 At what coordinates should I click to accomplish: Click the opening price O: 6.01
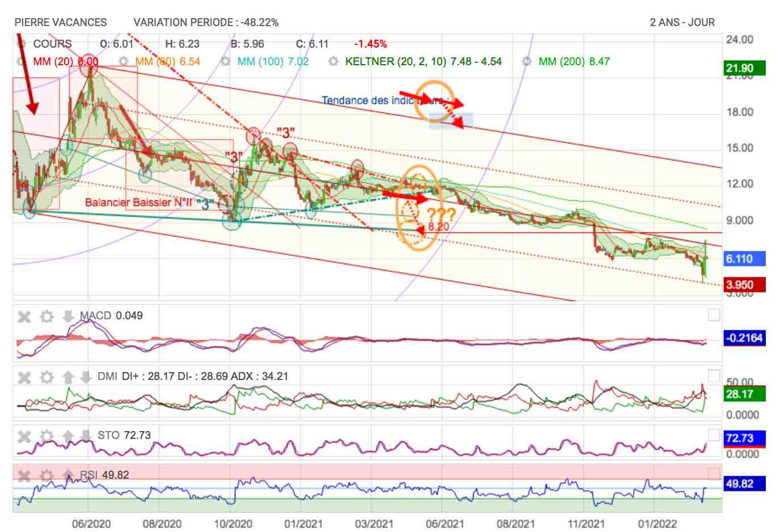click(116, 44)
